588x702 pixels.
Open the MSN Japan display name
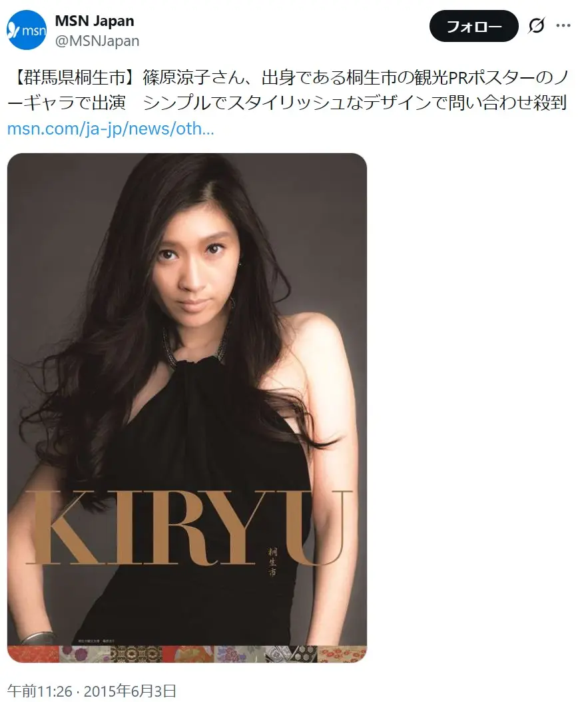(95, 21)
